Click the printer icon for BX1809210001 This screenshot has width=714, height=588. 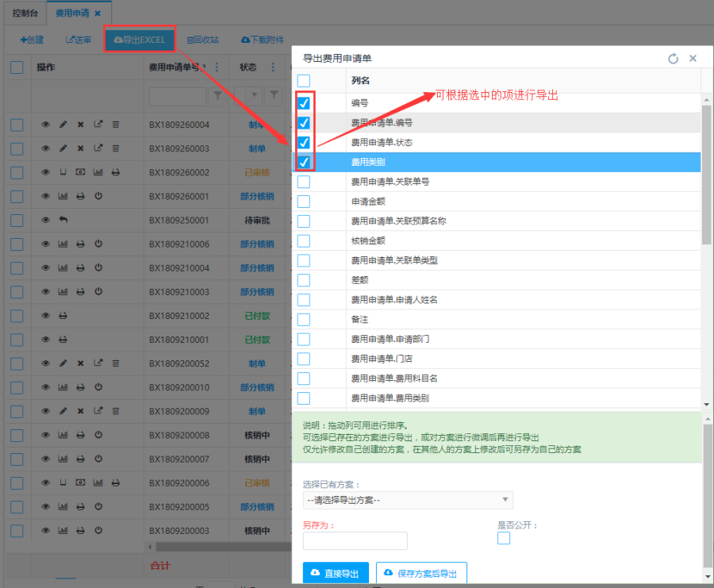click(63, 340)
